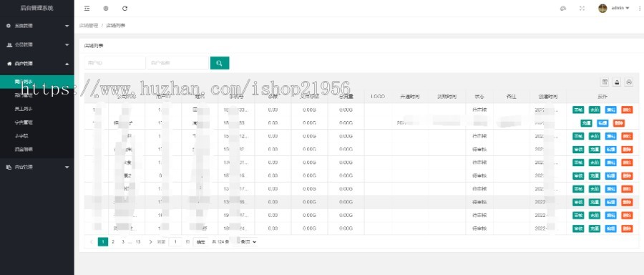
Task: Click the next-page arrow in pagination
Action: (150, 242)
